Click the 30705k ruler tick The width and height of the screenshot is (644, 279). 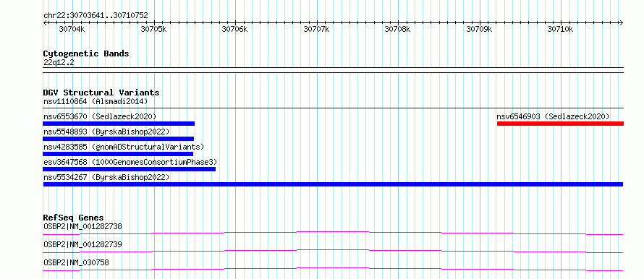pyautogui.click(x=153, y=29)
